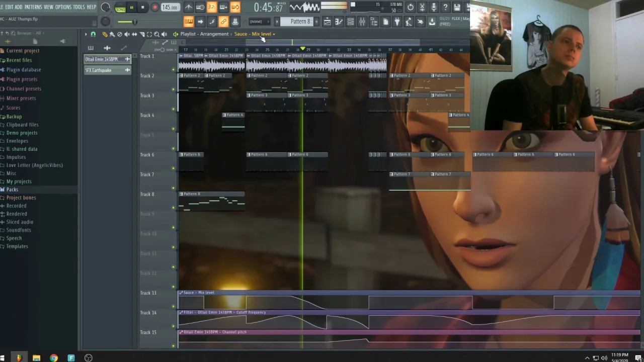Screen dimensions: 644x362
Task: Open the audio editor scissors icon
Action: click(x=422, y=7)
